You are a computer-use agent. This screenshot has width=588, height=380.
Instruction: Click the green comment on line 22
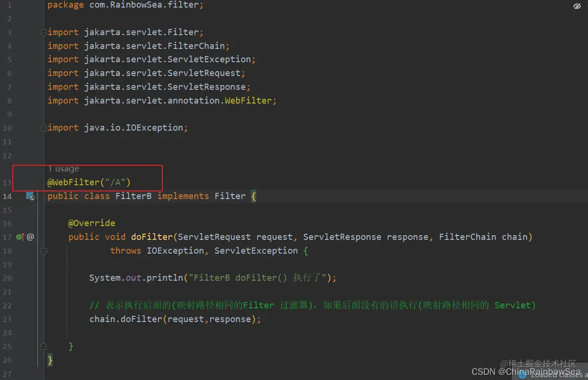pos(312,305)
